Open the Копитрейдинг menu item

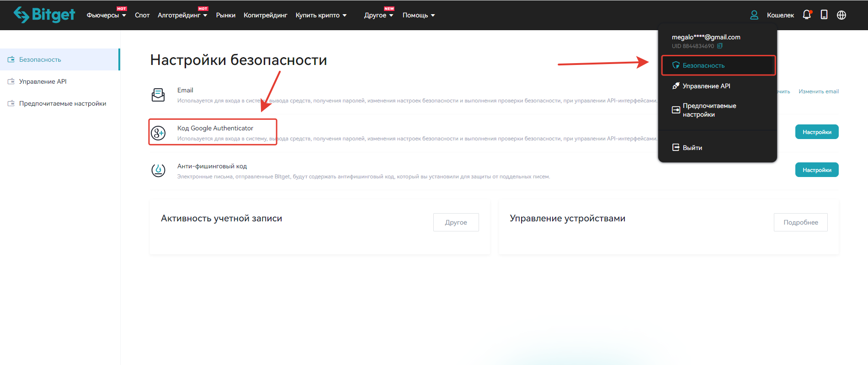coord(266,15)
